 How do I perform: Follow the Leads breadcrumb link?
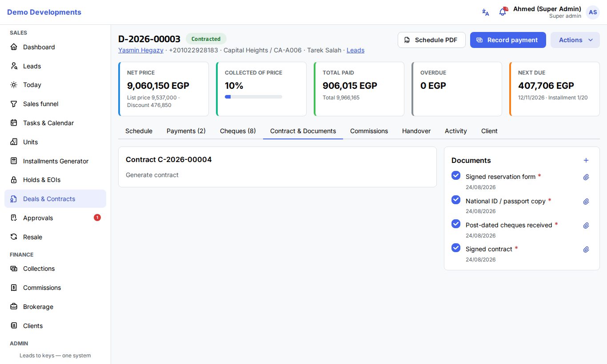tap(355, 50)
